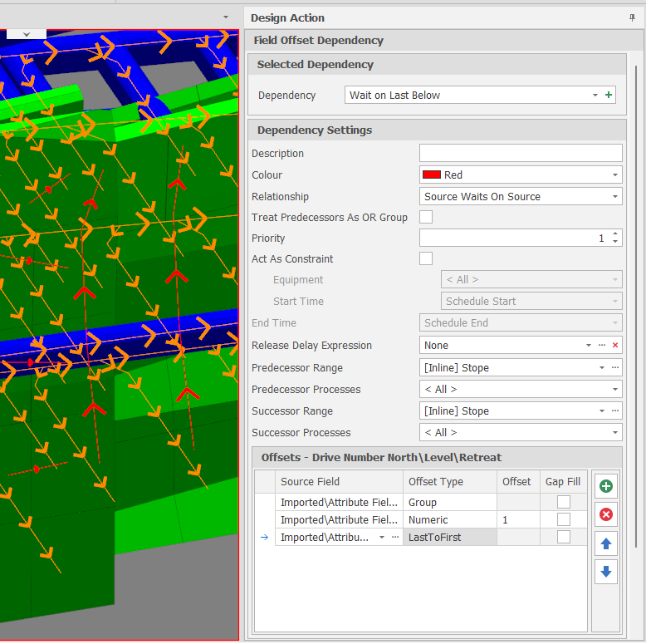
Task: Enable Treat Predecessors As OR Group
Action: point(426,218)
